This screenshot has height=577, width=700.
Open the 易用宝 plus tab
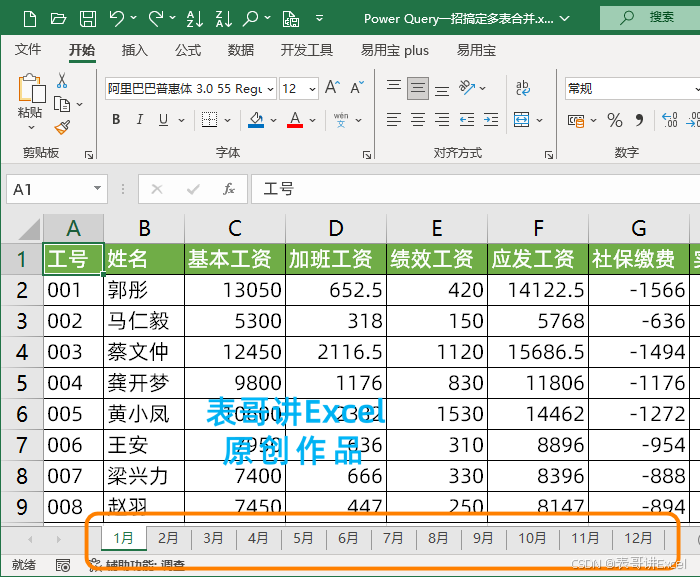point(395,50)
